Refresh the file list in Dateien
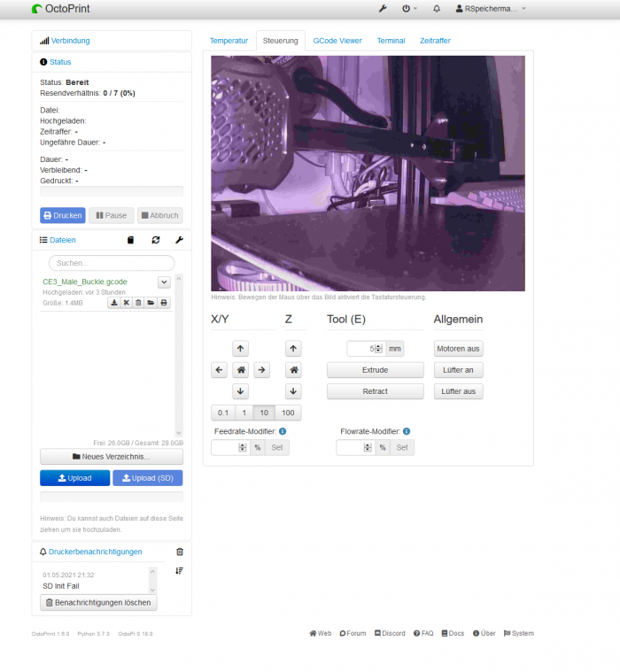 156,240
